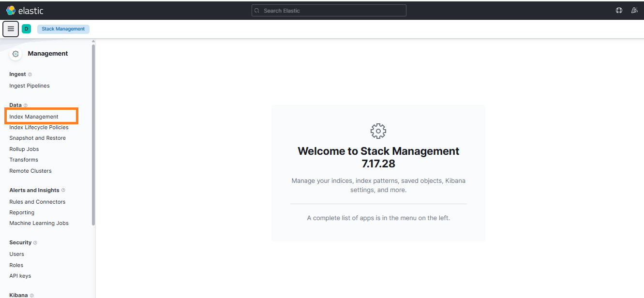Navigate to Rules and Connectors
The height and width of the screenshot is (298, 644).
37,202
